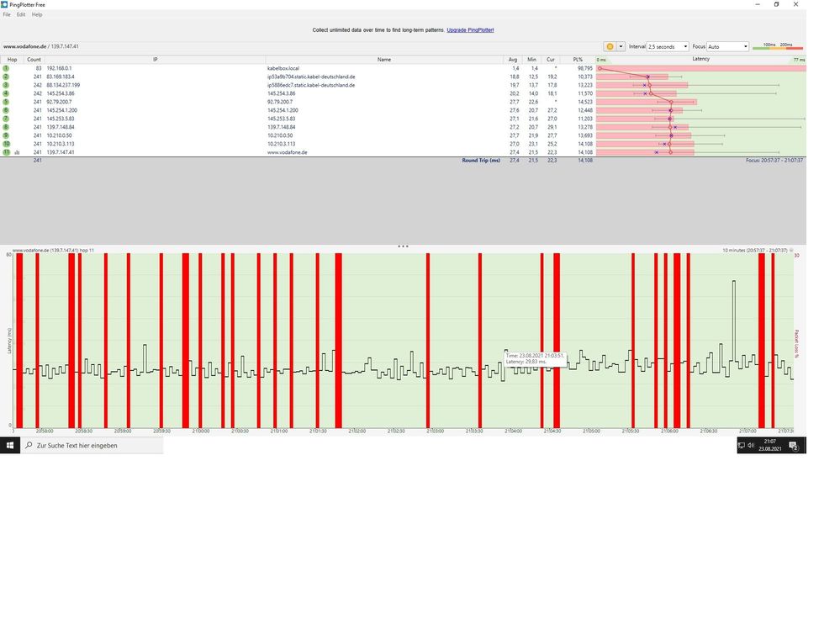
Task: Click the small circle icon beside the timeline range
Action: (791, 250)
